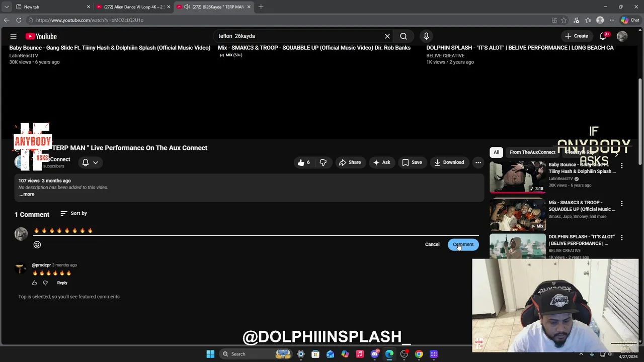The width and height of the screenshot is (644, 362).
Task: Open the SQUABBLE UP title above the player
Action: (314, 48)
